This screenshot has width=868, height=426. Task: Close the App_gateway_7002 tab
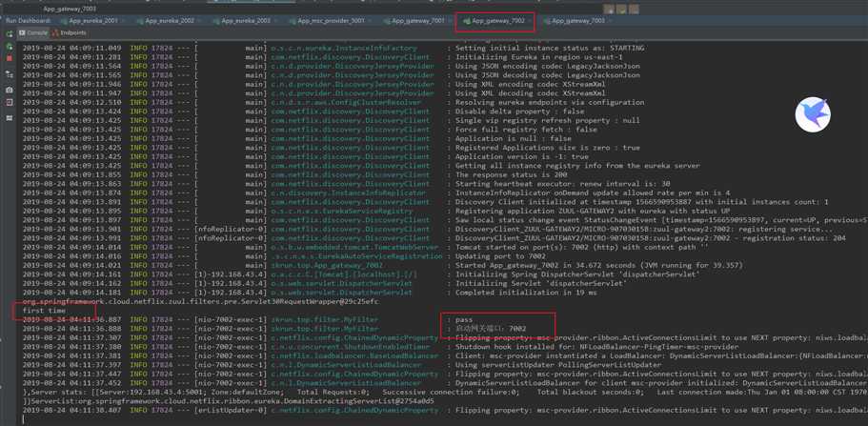coord(530,21)
